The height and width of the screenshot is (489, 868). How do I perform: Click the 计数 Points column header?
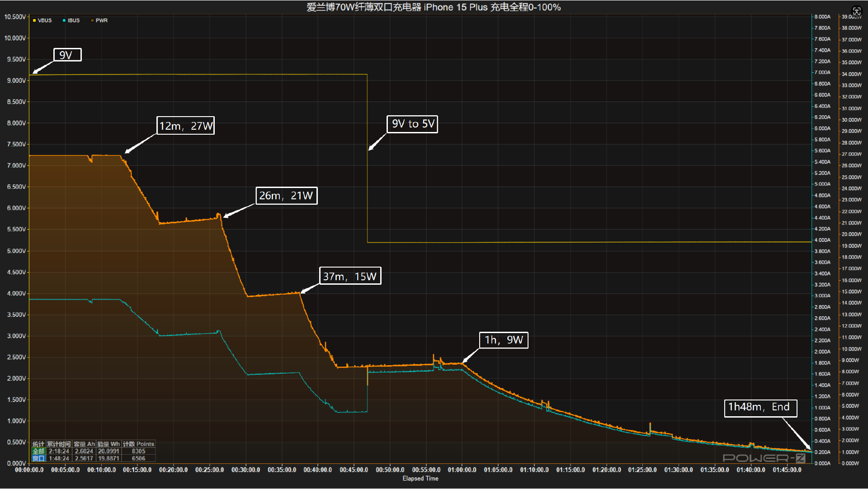click(x=138, y=444)
